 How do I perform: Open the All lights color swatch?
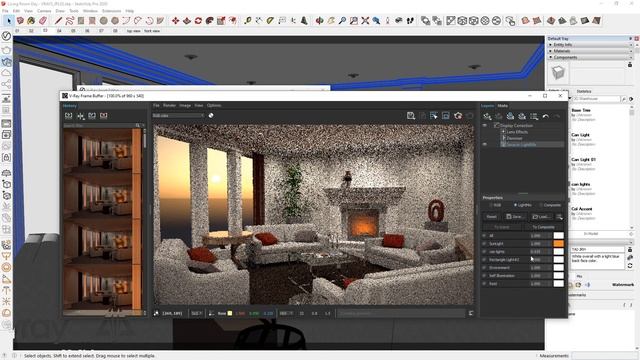558,236
